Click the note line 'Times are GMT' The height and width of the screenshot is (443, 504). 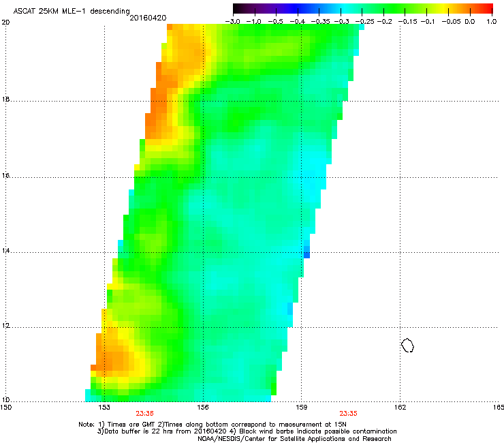[x=212, y=425]
